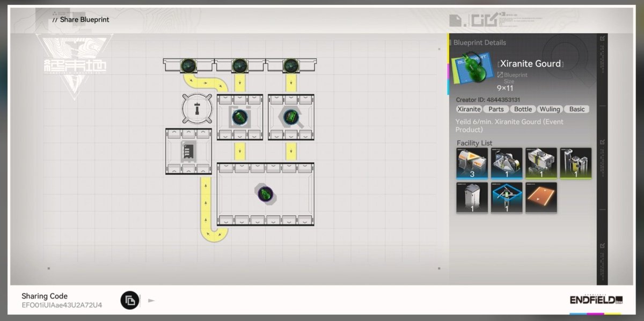The width and height of the screenshot is (644, 321).
Task: Select the large assembler's gourd output icon
Action: click(x=265, y=194)
